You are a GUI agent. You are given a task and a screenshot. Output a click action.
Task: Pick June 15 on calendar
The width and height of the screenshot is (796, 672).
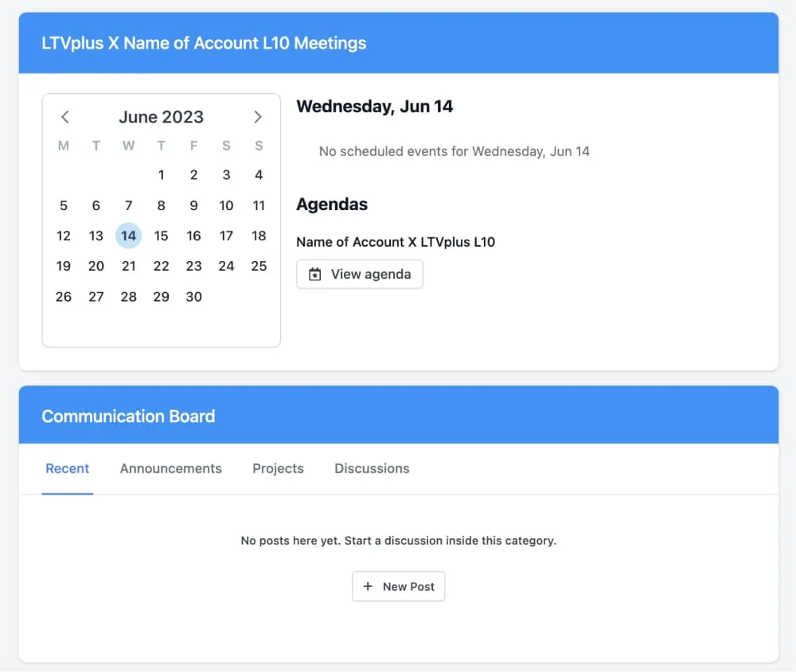tap(161, 236)
